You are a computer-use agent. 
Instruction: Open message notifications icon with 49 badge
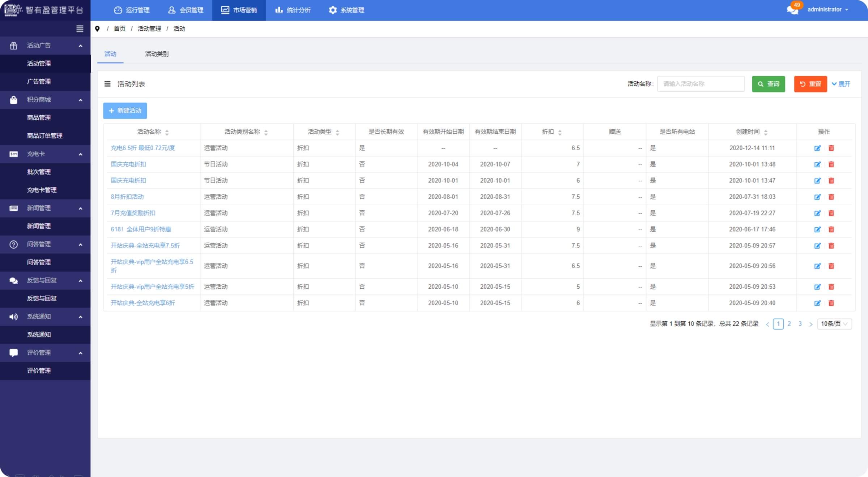[792, 10]
